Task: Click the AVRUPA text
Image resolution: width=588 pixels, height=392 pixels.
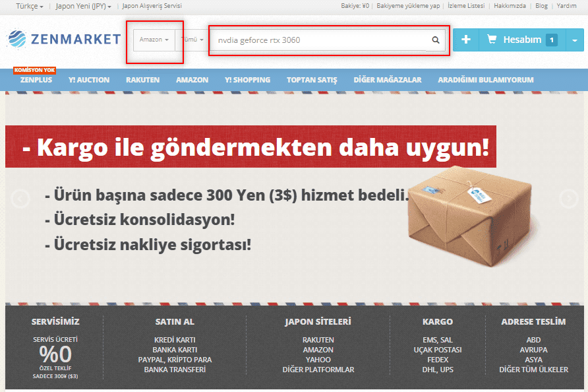Action: pyautogui.click(x=533, y=350)
